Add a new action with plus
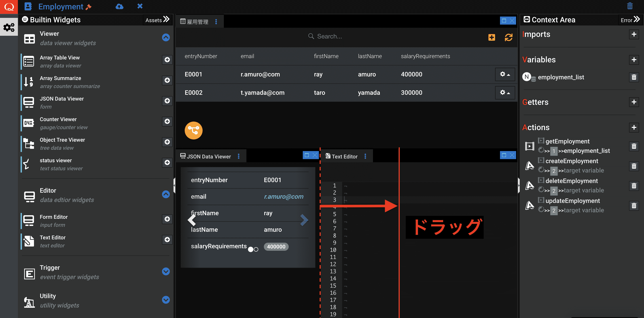644x318 pixels. click(634, 127)
